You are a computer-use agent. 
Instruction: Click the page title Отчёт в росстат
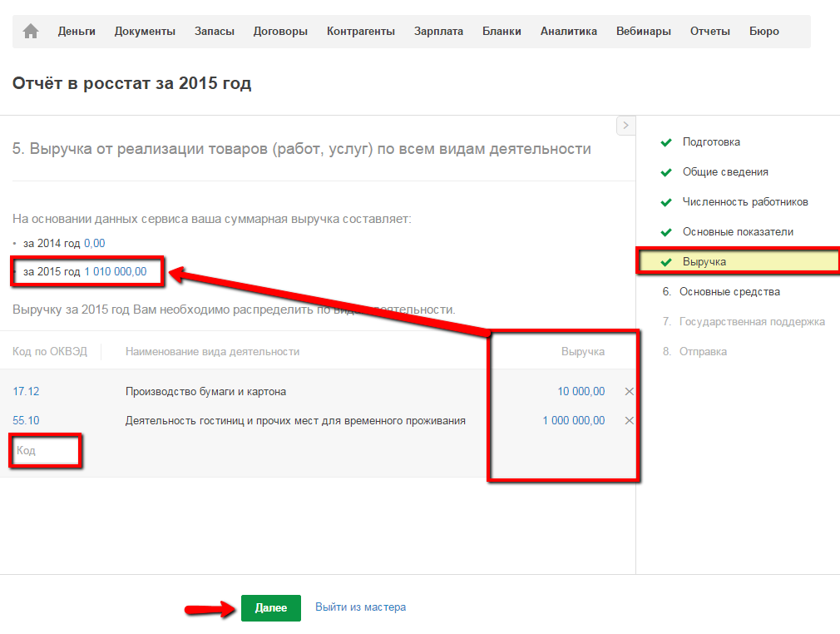click(131, 83)
